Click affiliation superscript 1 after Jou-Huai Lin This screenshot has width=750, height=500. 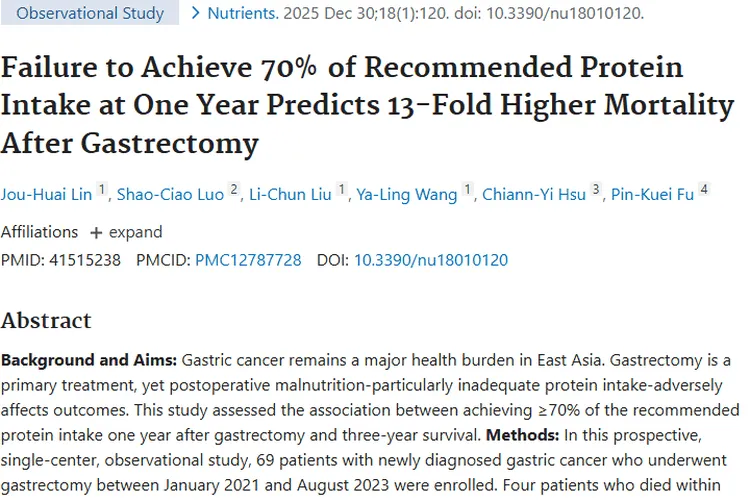pos(101,189)
